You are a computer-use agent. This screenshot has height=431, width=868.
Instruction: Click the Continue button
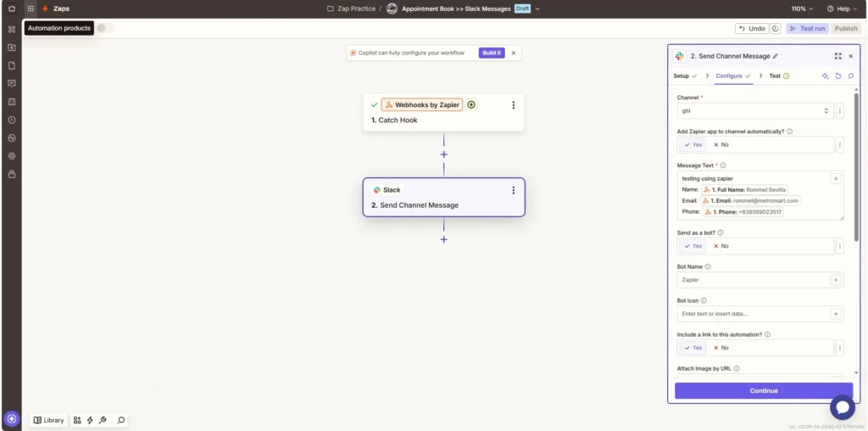click(764, 390)
